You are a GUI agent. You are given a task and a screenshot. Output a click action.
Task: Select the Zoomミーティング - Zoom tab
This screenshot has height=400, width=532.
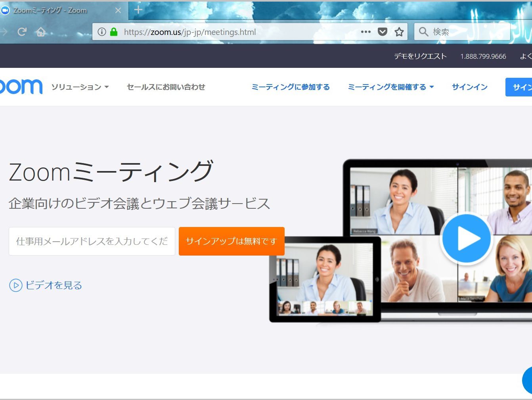coord(63,10)
